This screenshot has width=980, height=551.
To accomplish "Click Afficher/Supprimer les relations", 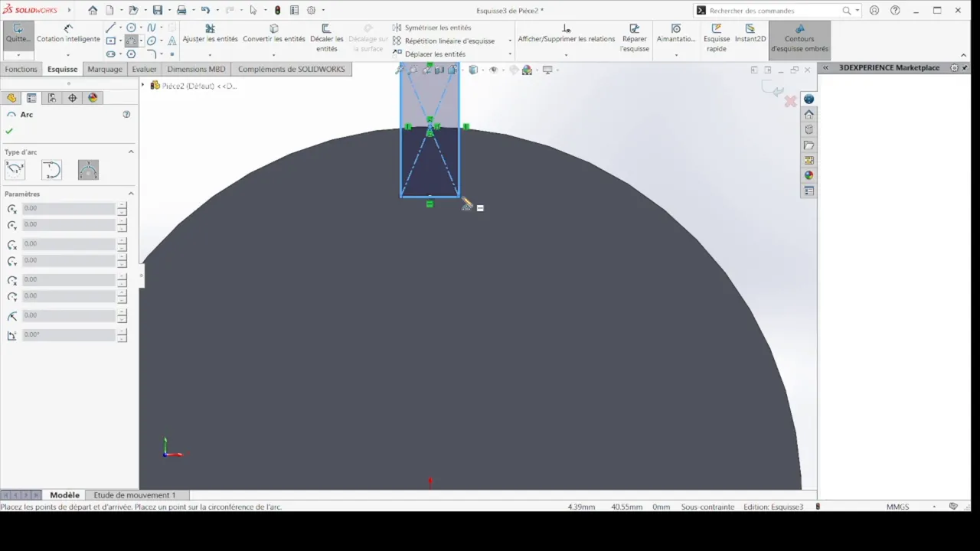I will [566, 34].
